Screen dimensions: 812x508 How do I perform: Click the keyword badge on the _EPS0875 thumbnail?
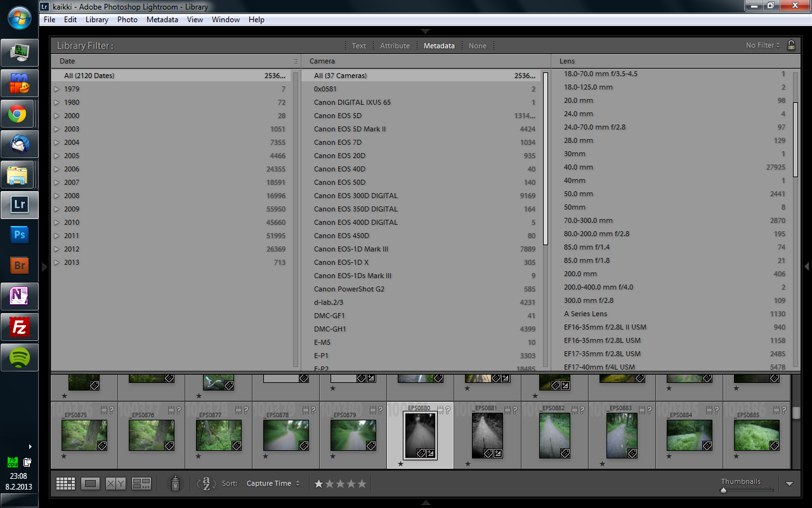pyautogui.click(x=101, y=446)
